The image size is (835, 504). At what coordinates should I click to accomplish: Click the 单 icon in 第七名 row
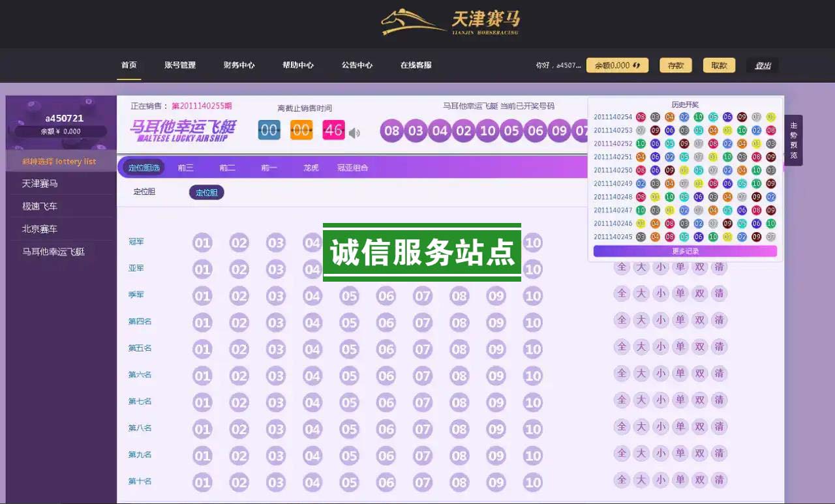tap(680, 400)
